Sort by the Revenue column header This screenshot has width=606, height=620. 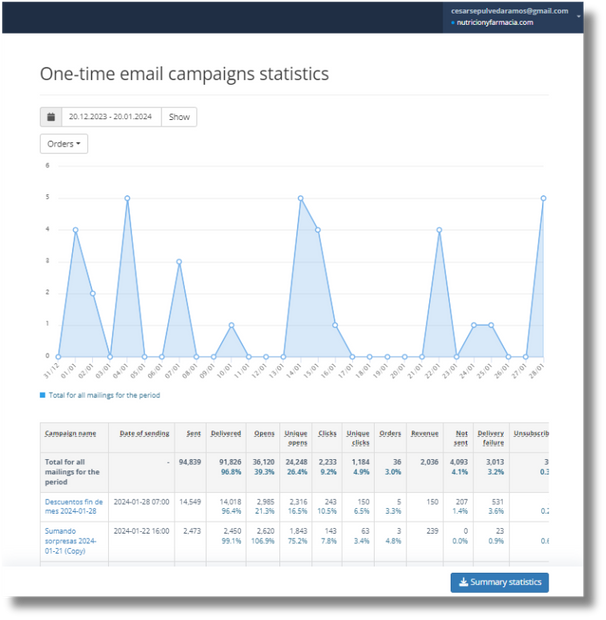click(x=424, y=433)
